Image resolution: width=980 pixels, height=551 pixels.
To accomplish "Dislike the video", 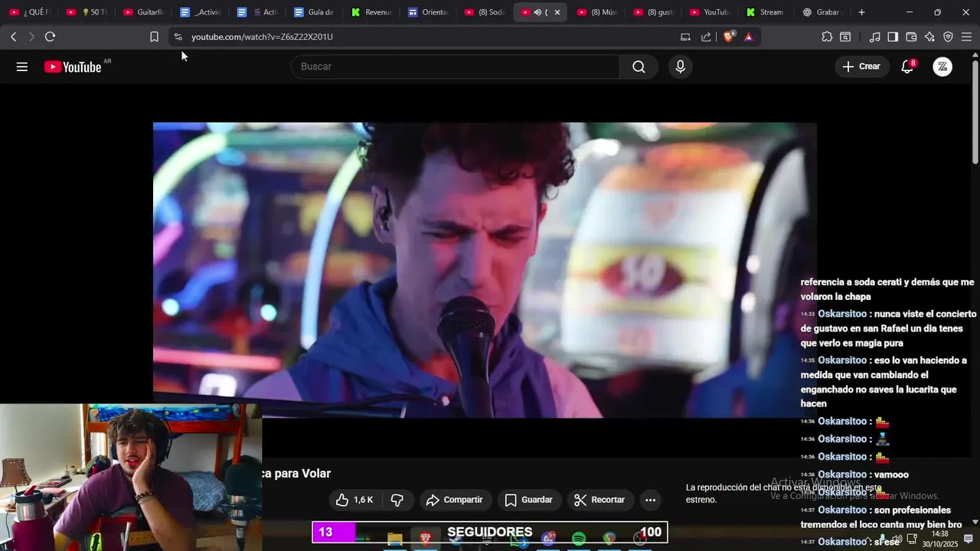I will click(x=397, y=500).
